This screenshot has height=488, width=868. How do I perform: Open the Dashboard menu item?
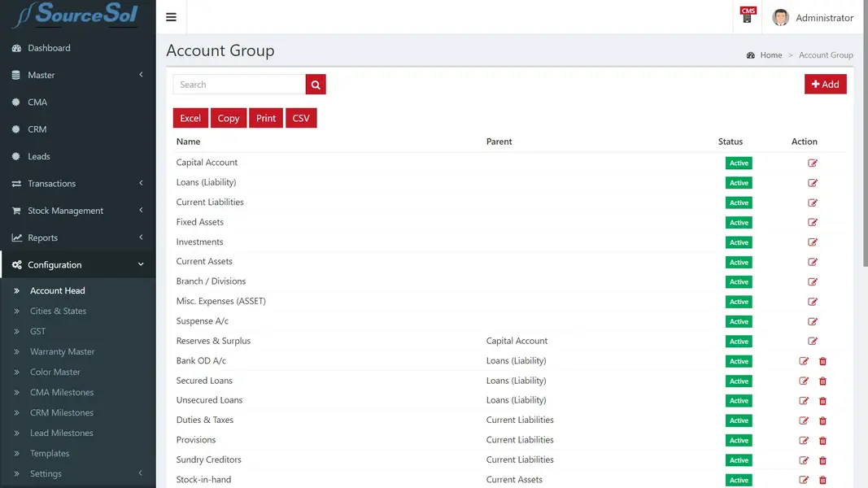[49, 48]
